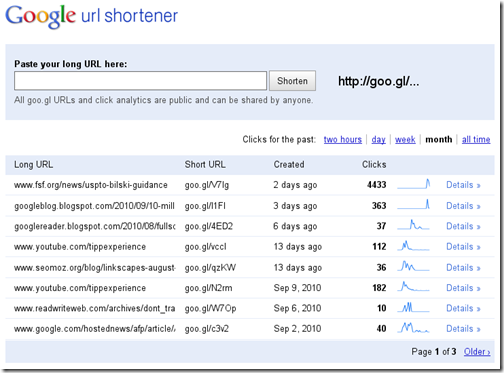
Task: Show clicks for the past day
Action: [378, 139]
